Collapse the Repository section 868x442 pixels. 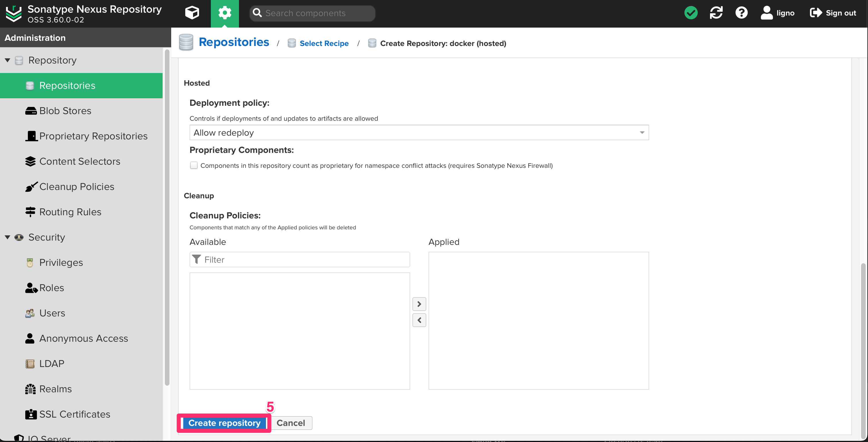[x=8, y=60]
